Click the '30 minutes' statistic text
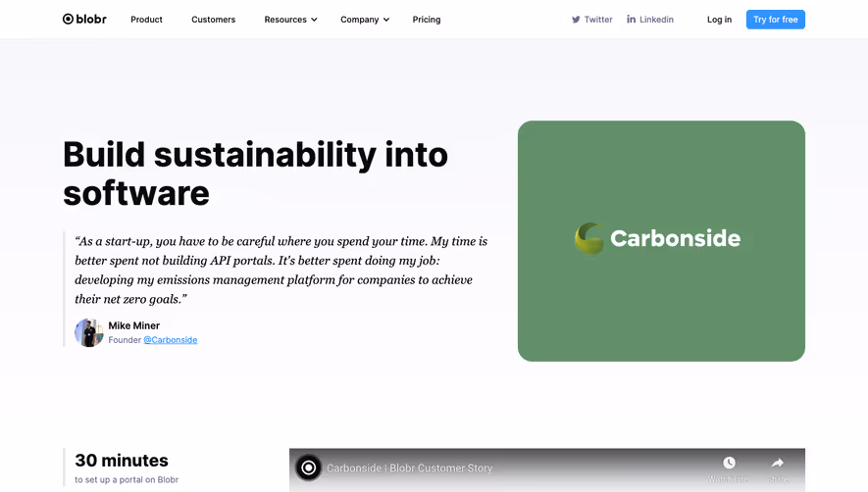This screenshot has height=492, width=868. (x=122, y=461)
